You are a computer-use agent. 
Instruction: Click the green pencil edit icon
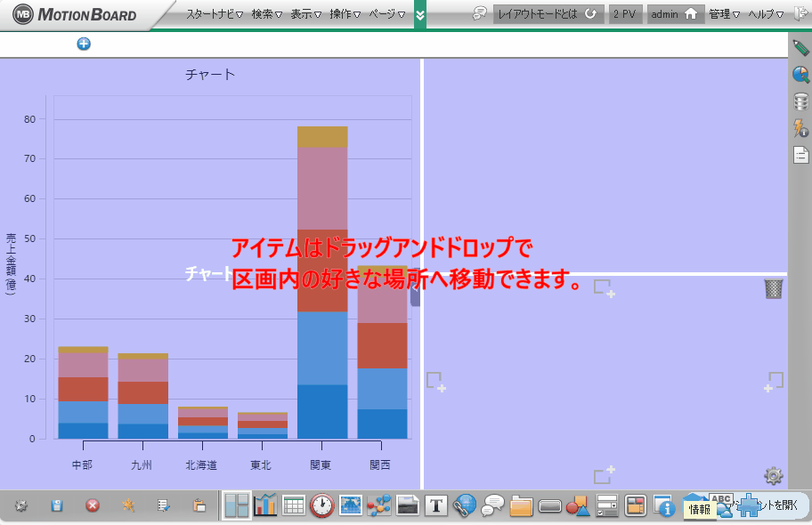[800, 49]
